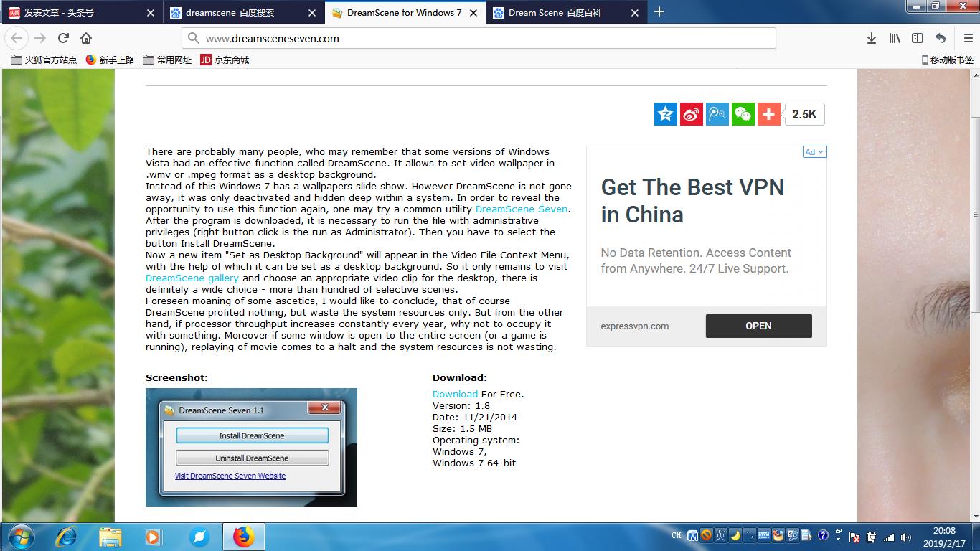Click the page vertical scrollbar
Screen dimensions: 980x551
975,215
